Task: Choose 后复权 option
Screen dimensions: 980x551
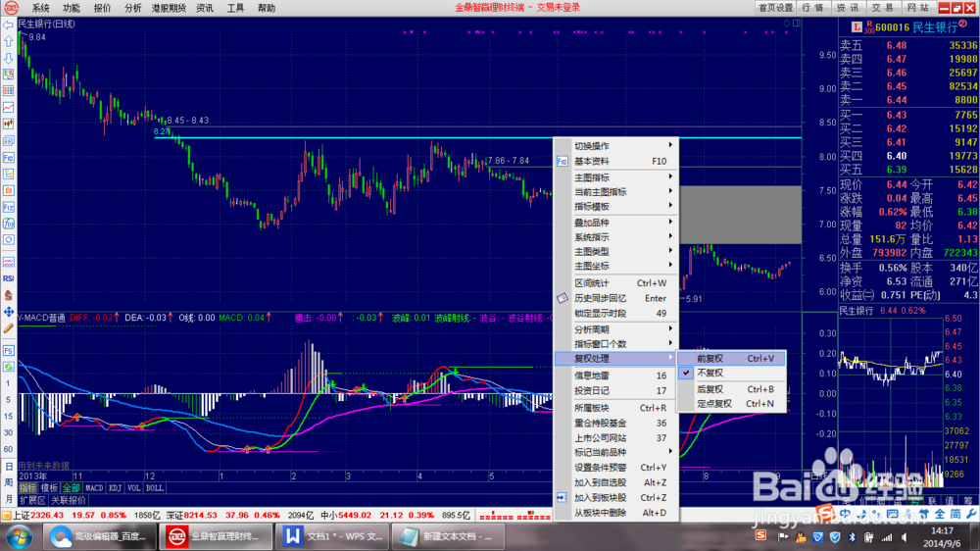Action: (x=732, y=389)
